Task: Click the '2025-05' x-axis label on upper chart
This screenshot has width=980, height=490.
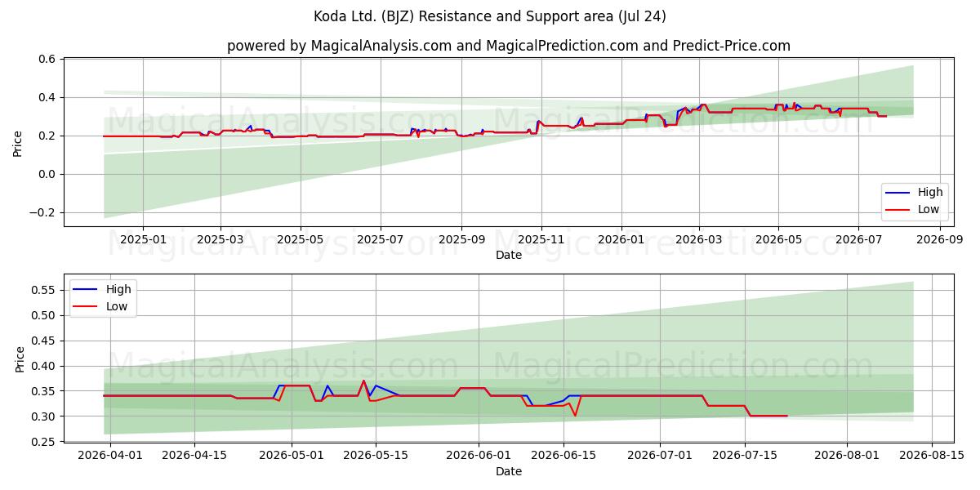Action: [301, 239]
